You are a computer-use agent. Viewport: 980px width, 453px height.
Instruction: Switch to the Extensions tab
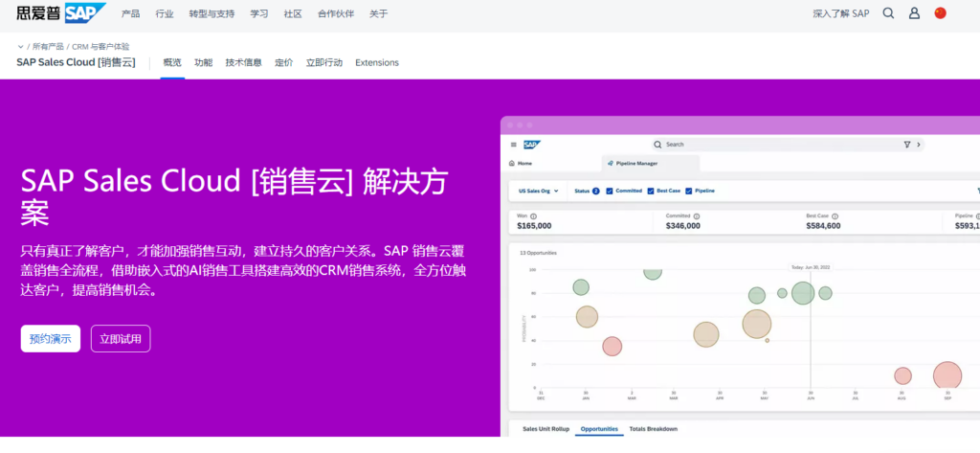coord(377,62)
